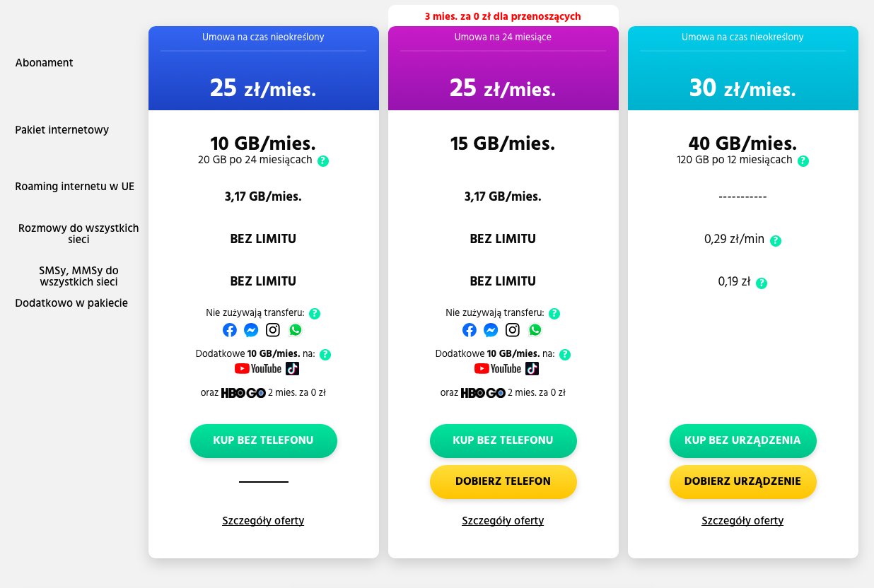The width and height of the screenshot is (874, 588).
Task: Open help for 'Nie zużywają transferu' in middle plan
Action: 554,313
